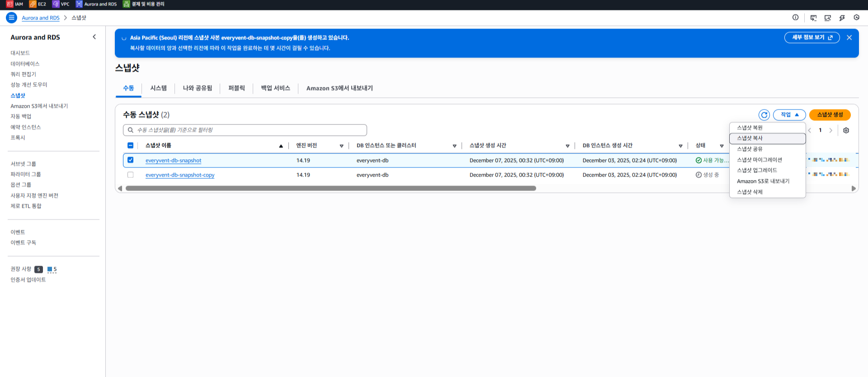The width and height of the screenshot is (868, 377).
Task: Check the everyvent-db-snapshot-copy row checkbox
Action: pos(130,175)
